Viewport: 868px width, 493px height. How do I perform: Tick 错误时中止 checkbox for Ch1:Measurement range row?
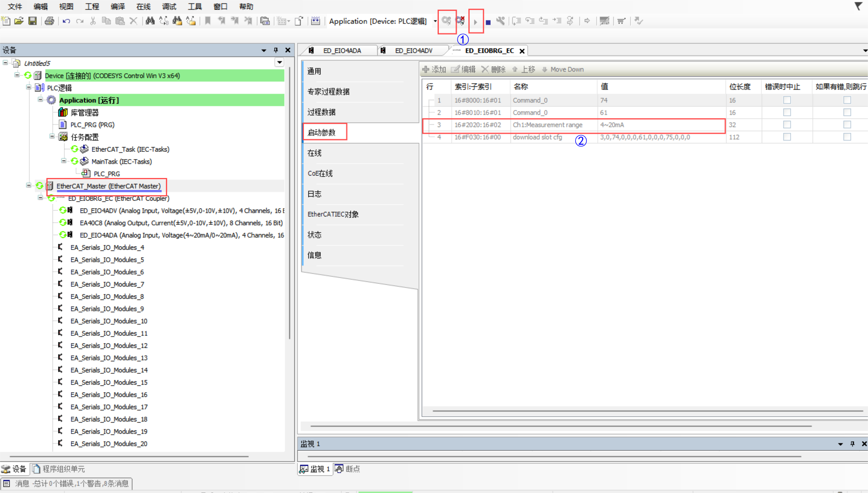click(787, 125)
